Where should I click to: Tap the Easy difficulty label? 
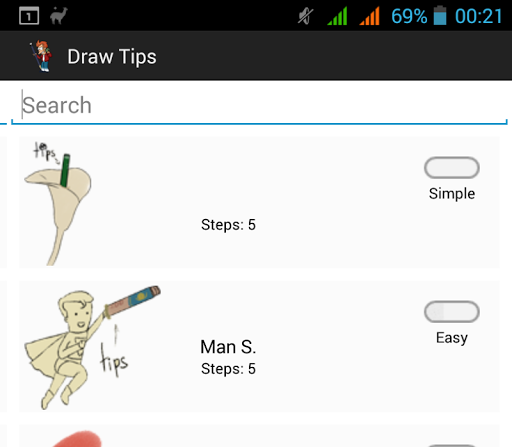pos(452,338)
